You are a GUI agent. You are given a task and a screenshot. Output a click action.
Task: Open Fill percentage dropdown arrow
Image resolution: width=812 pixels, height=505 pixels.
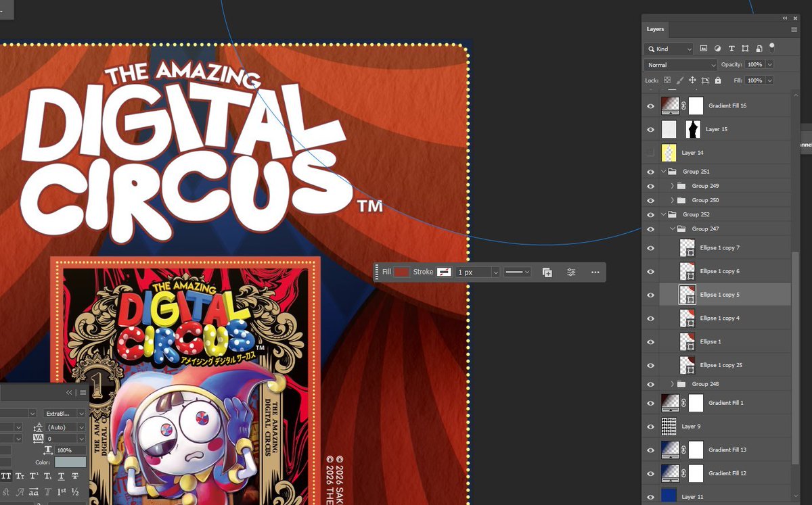pyautogui.click(x=770, y=80)
